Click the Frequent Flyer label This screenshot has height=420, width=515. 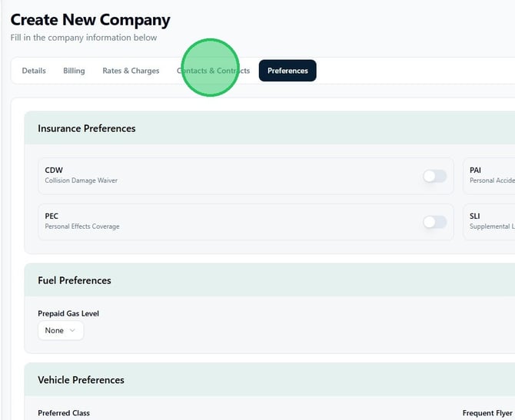[x=487, y=413]
